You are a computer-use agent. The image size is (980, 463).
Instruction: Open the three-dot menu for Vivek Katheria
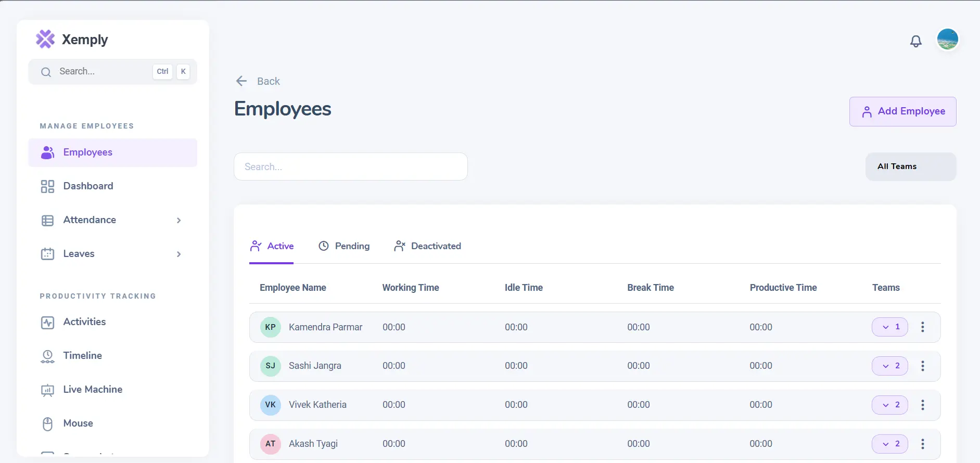pos(923,405)
